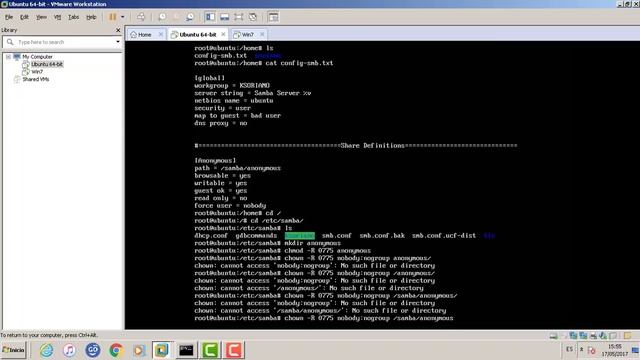
Task: Open the Tabs menu
Action: coord(73,17)
